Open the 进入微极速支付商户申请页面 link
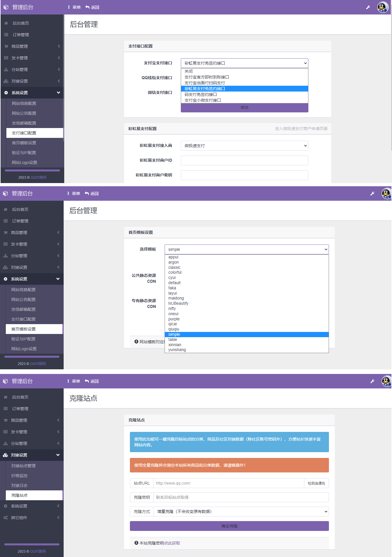Image resolution: width=392 pixels, height=557 pixels. (x=301, y=129)
